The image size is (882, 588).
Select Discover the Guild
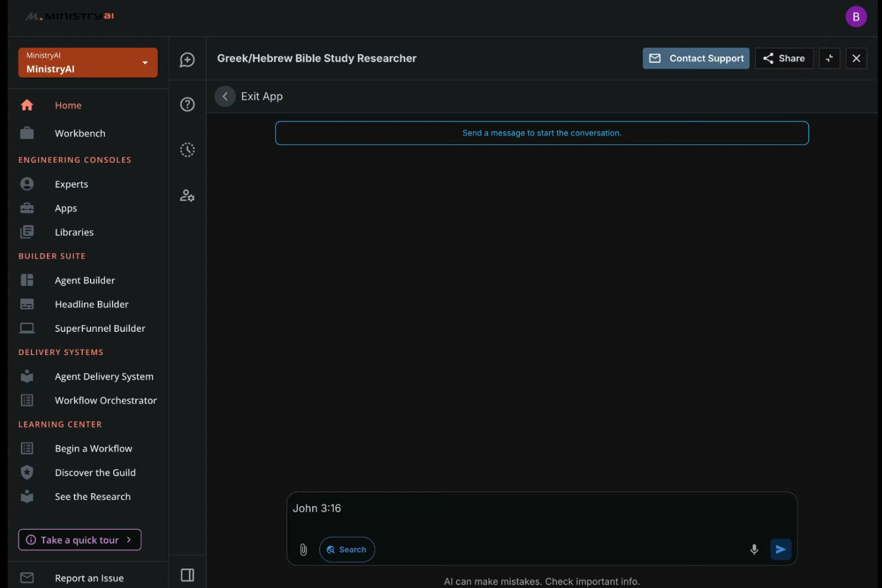pyautogui.click(x=95, y=472)
